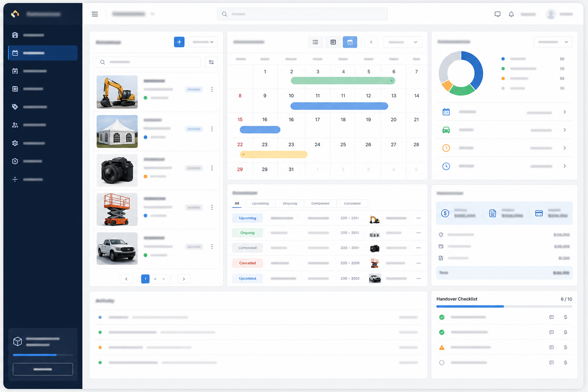Select the All bookings tab
Screen dimensions: 588x392
click(237, 204)
